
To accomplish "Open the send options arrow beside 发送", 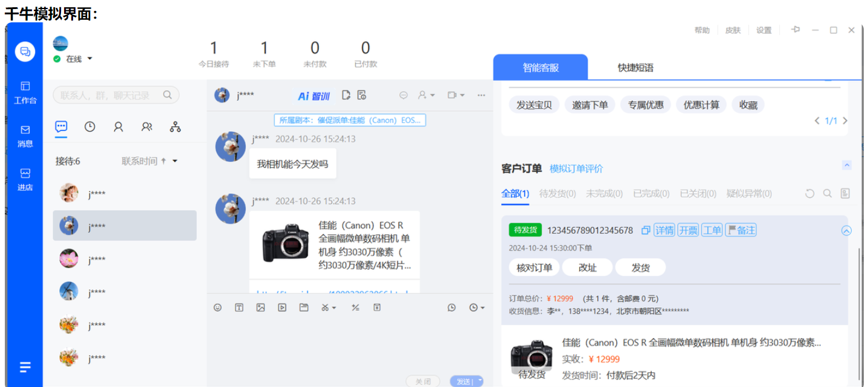I will [x=480, y=380].
